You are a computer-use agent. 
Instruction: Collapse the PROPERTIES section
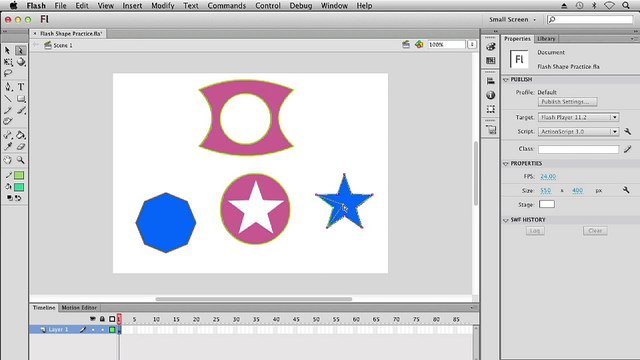(506, 163)
